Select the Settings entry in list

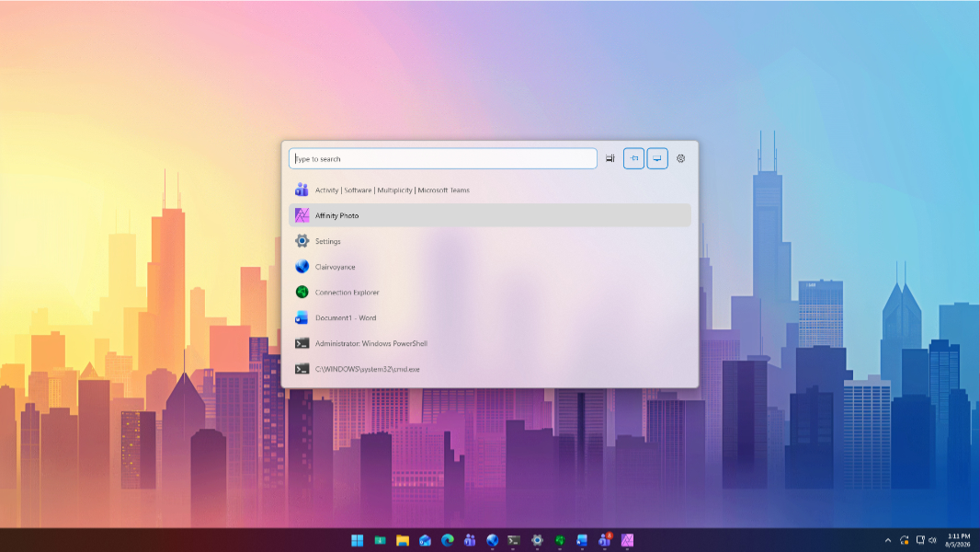pos(490,241)
